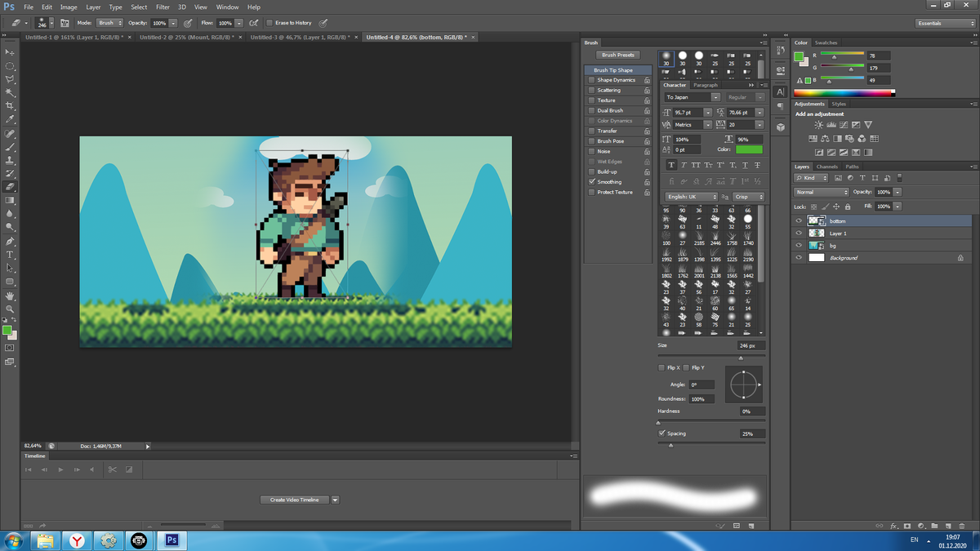Select the Magic Wand tool
Viewport: 980px width, 551px height.
click(x=10, y=93)
